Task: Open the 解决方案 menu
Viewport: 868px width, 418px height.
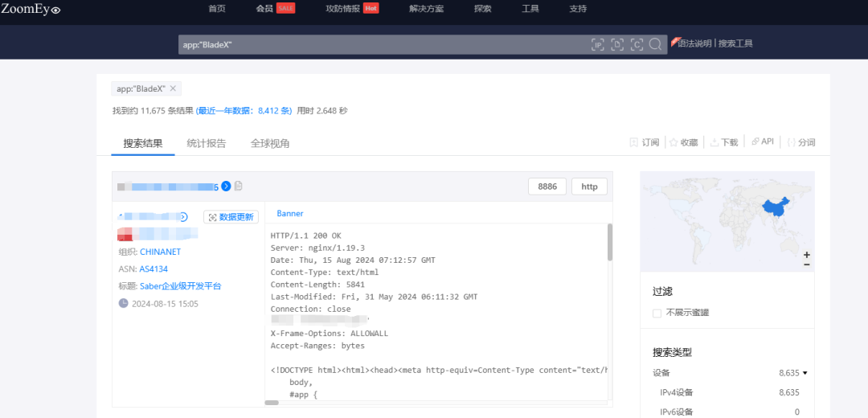Action: (426, 9)
